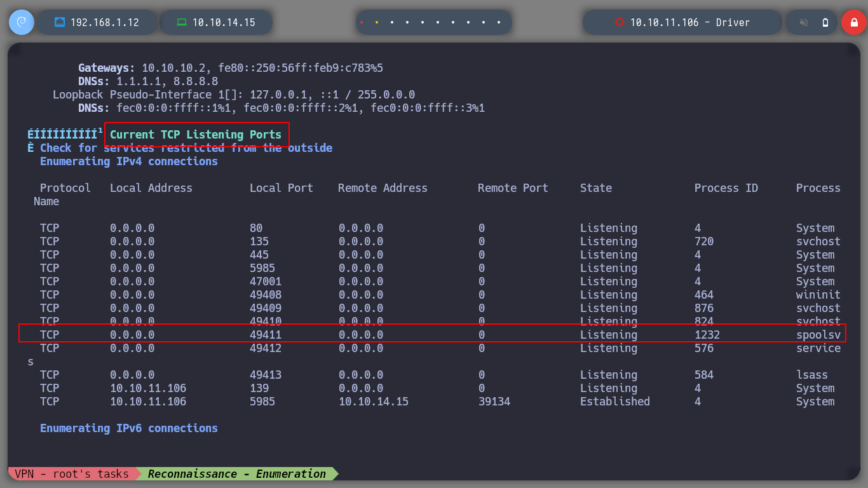Select the 'Reconnaissance - Enumeration' tmux window
Viewport: 868px width, 488px height.
click(237, 474)
